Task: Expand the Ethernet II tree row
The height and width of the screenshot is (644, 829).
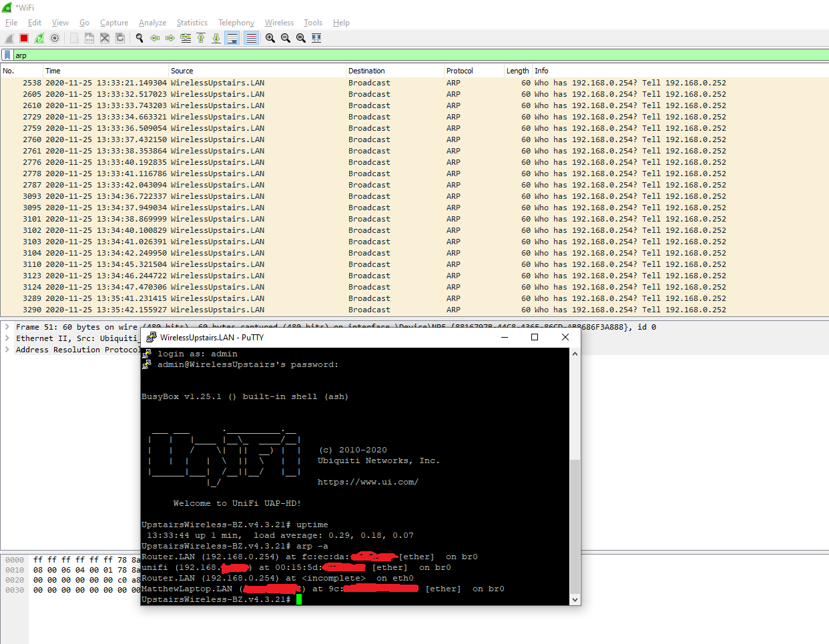Action: (7, 338)
